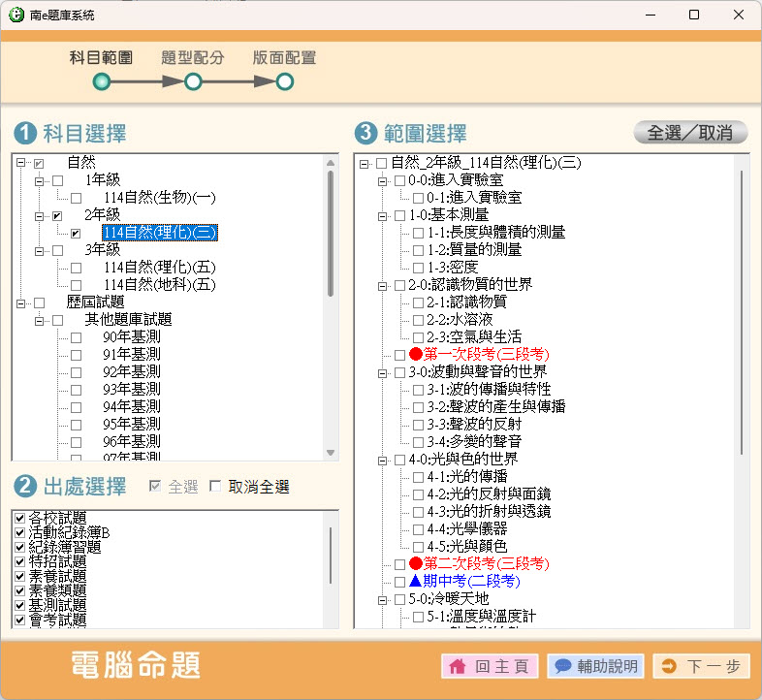
Task: Click the 科目範圍 step circle icon
Action: pos(101,81)
